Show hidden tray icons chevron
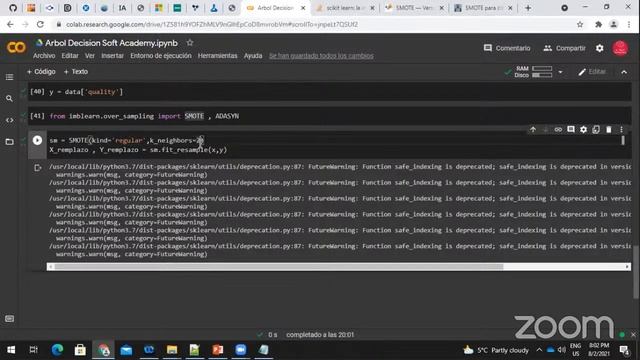 539,350
